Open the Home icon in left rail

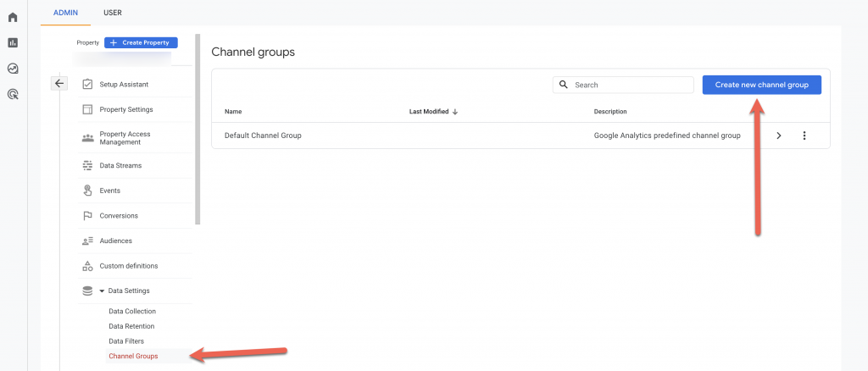[13, 17]
